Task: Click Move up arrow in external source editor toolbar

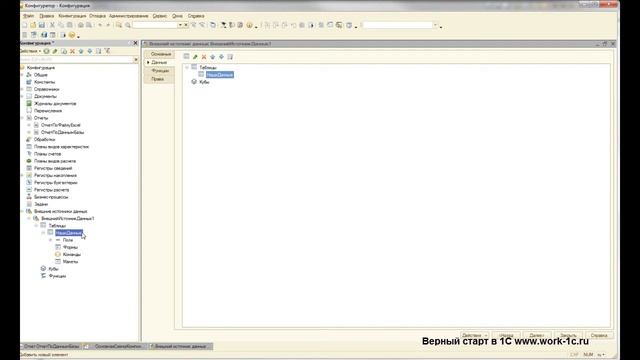Action: pyautogui.click(x=213, y=57)
